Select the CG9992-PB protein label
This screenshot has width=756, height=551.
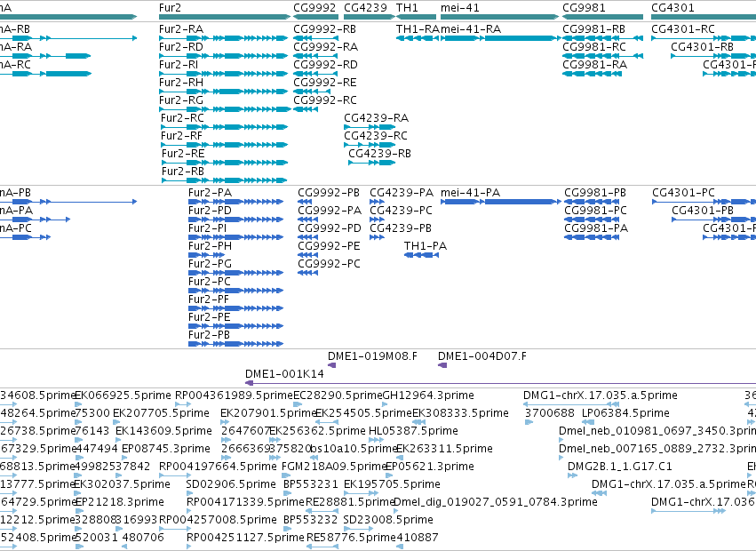(329, 193)
